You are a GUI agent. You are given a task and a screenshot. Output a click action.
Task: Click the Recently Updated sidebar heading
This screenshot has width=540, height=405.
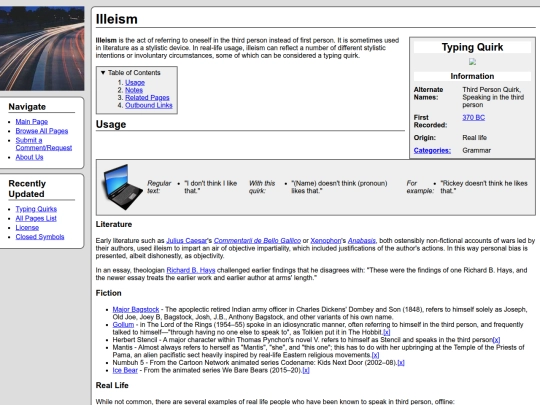click(x=27, y=189)
